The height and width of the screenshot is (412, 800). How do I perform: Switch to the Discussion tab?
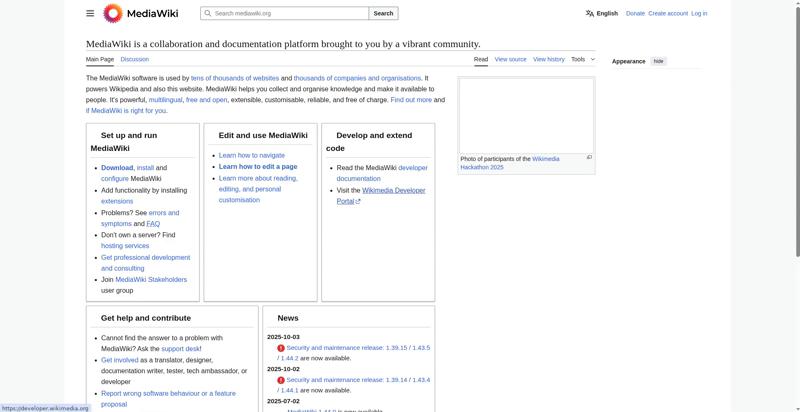pos(134,59)
